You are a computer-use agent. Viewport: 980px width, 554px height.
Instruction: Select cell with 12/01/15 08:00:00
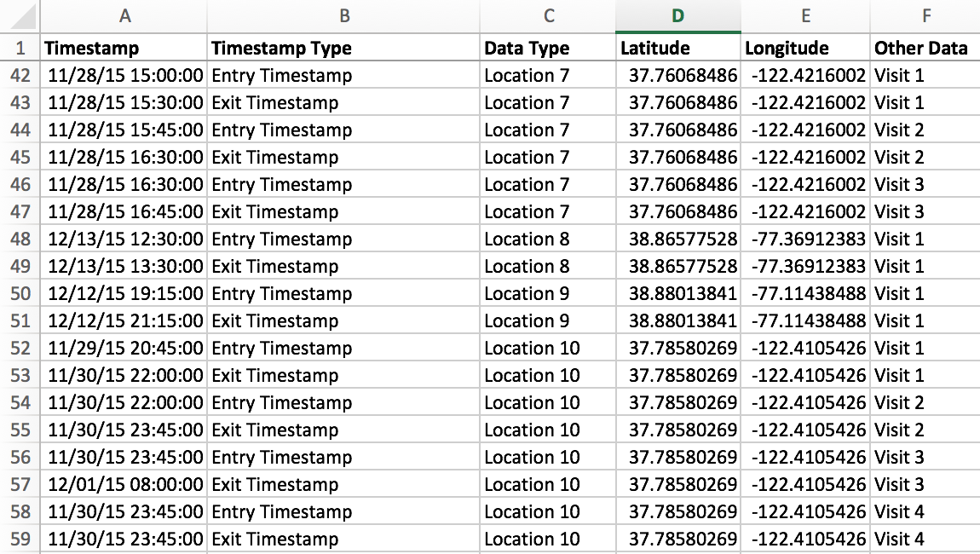(124, 485)
